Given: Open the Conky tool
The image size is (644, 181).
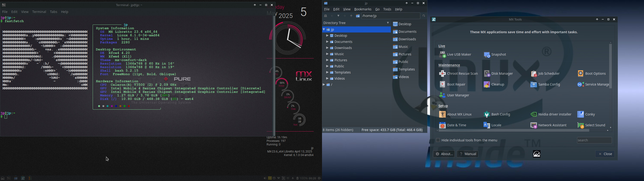Looking at the screenshot, I should pyautogui.click(x=586, y=114).
